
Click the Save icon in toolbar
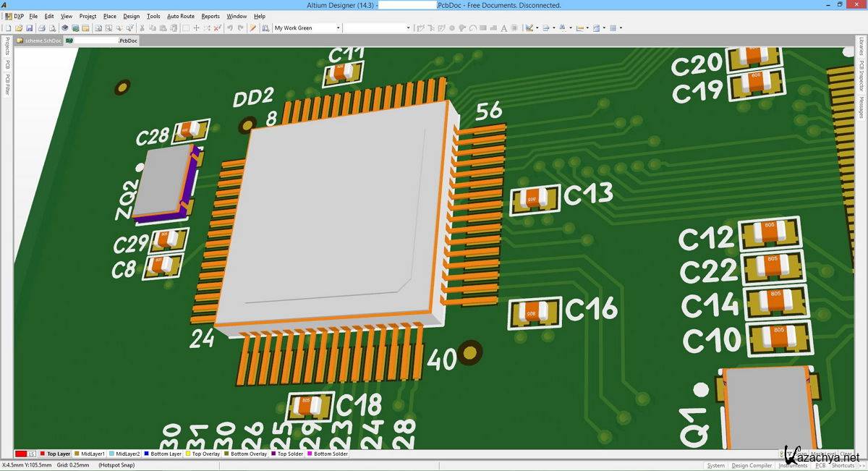tap(27, 28)
